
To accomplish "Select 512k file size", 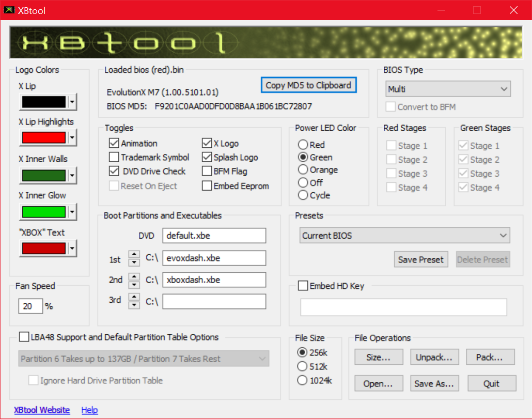I will pyautogui.click(x=302, y=366).
